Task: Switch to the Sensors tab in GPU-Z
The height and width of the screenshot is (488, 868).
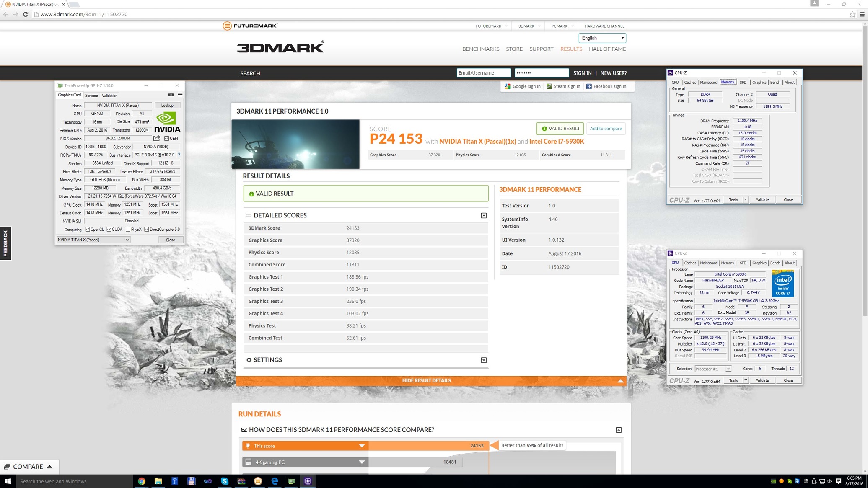Action: 91,96
